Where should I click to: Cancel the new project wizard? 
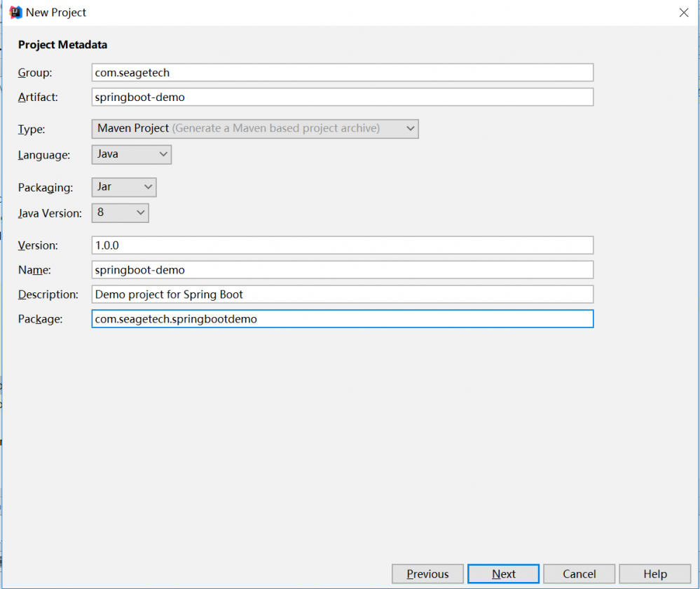pos(579,574)
